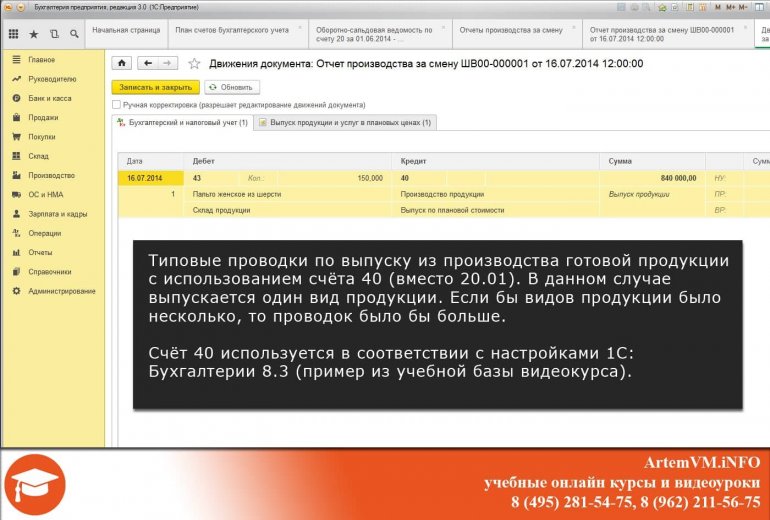Select the date cell 16.07.2014
Screen dimensions: 770x520
tap(151, 178)
